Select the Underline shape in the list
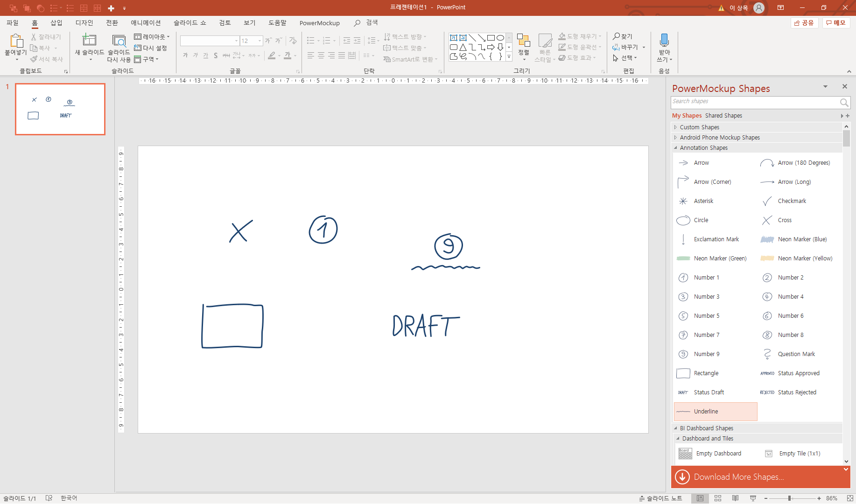856x504 pixels. coord(716,412)
